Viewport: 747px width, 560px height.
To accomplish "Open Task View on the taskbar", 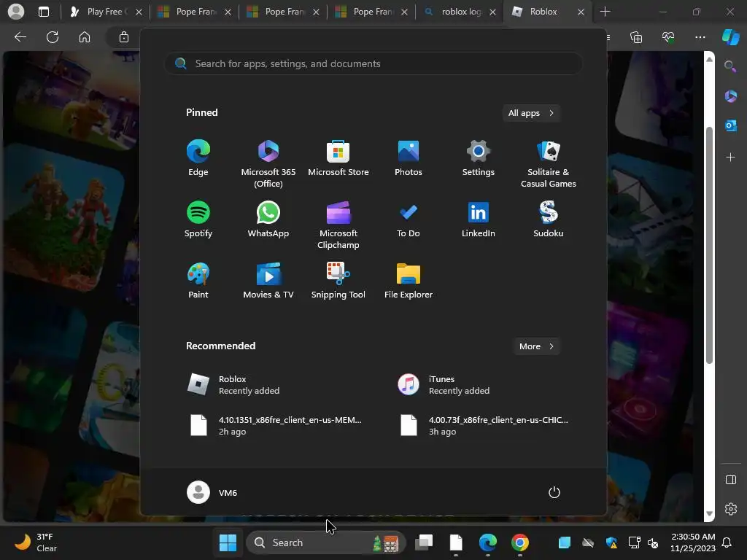I will tap(424, 542).
